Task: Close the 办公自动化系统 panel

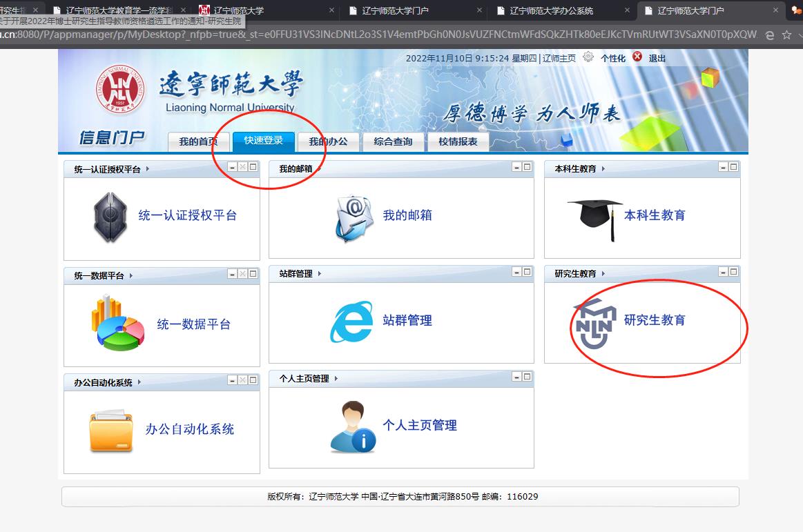Action: click(x=243, y=380)
